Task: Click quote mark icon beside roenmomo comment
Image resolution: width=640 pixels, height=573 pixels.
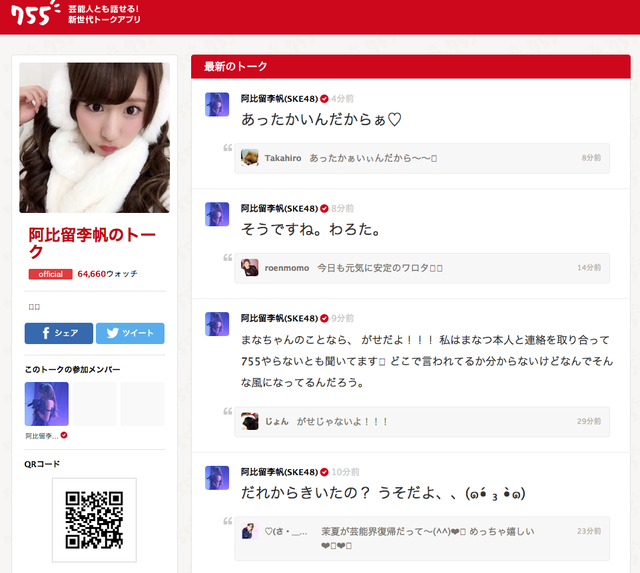Action: [227, 258]
